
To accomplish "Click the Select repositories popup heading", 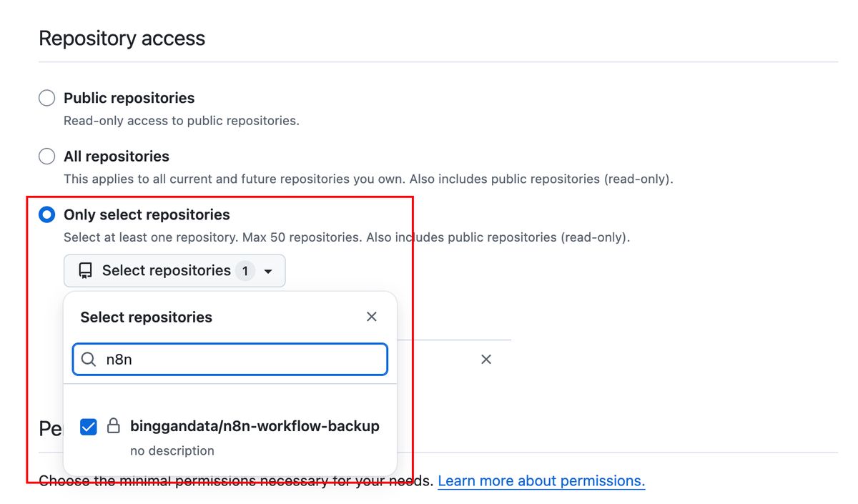I will click(146, 317).
